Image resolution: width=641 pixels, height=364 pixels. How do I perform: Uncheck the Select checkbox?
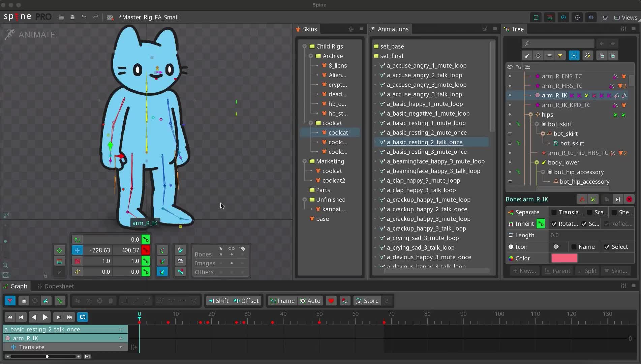click(x=607, y=247)
